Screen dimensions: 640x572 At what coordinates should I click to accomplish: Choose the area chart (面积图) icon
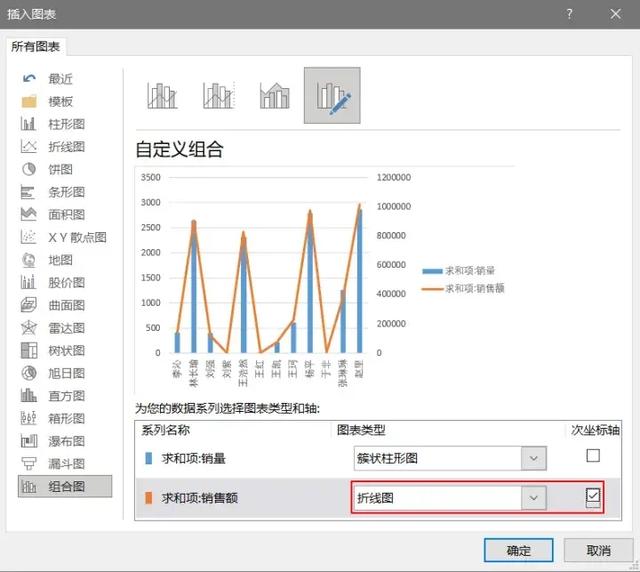29,214
